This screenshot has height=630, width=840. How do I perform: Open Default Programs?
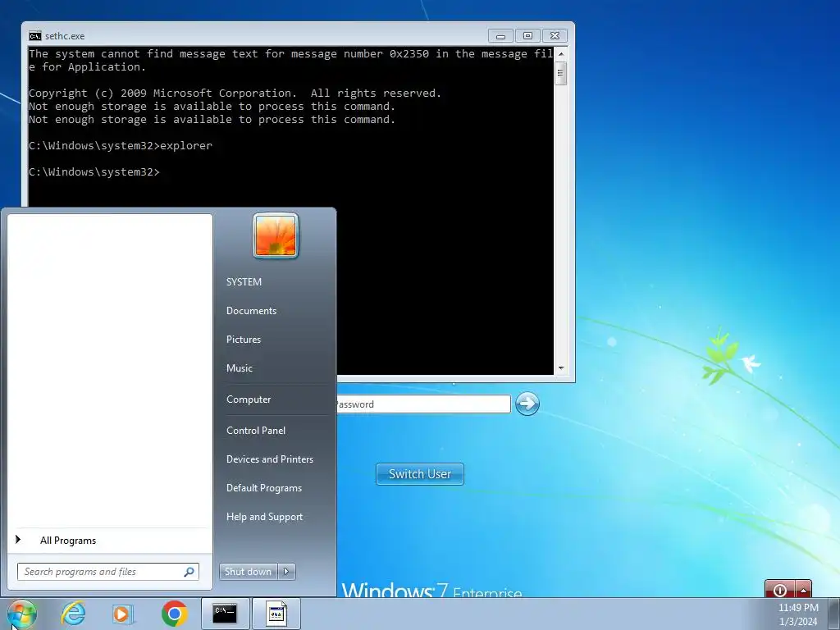pyautogui.click(x=263, y=488)
